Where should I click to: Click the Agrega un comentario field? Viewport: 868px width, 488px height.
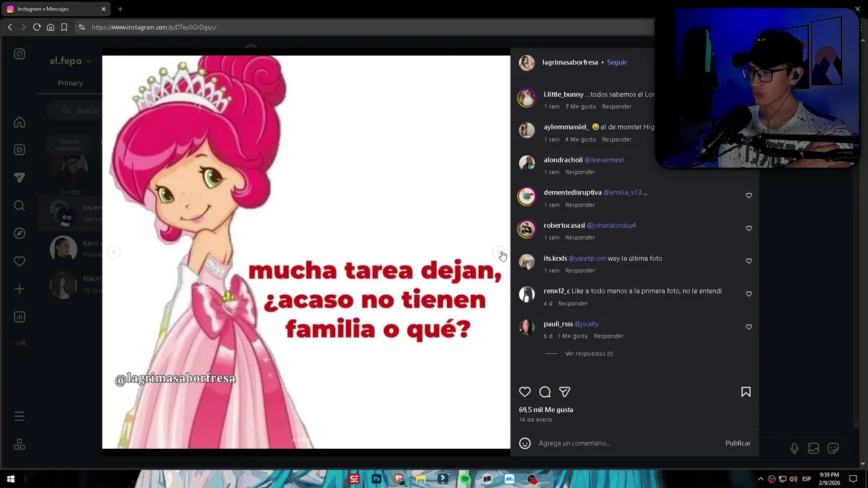(628, 443)
